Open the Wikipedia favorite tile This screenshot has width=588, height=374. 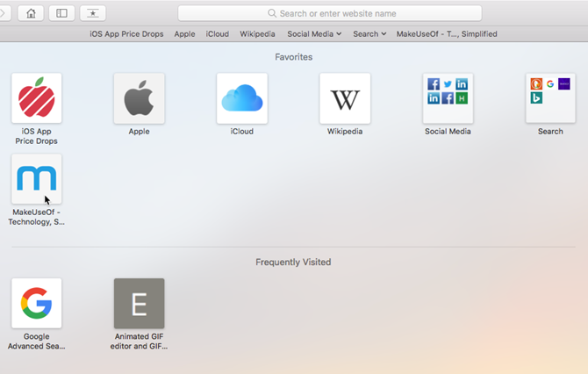tap(344, 98)
